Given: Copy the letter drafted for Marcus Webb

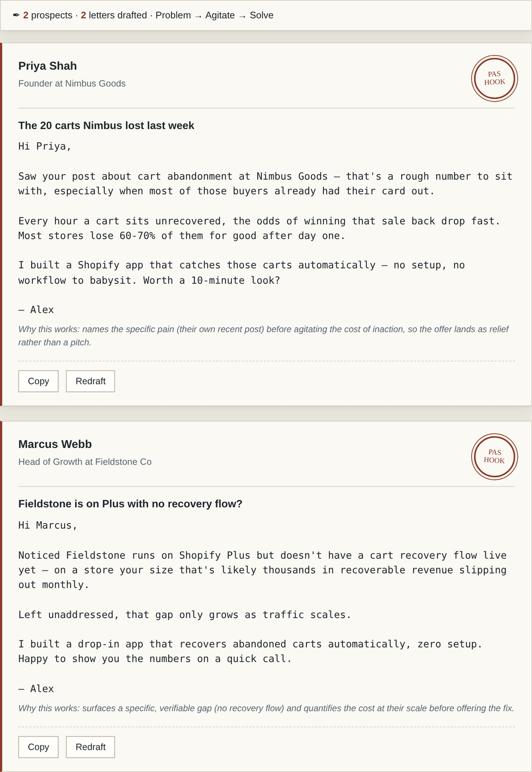Looking at the screenshot, I should click(x=38, y=747).
